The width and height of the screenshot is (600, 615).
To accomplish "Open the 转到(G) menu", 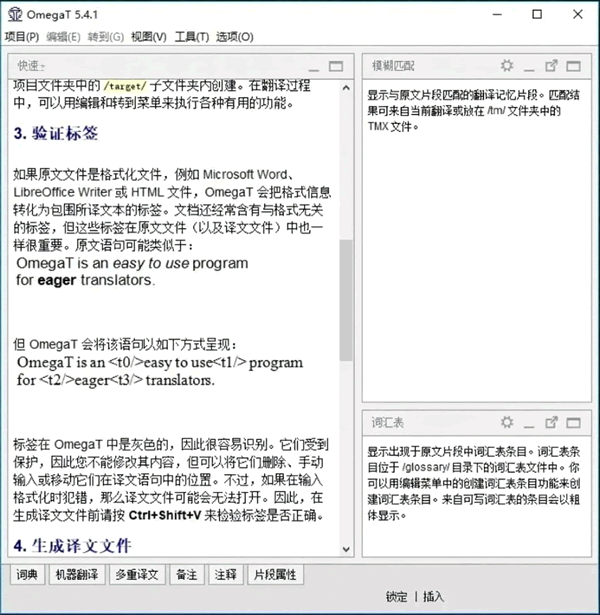I will click(x=106, y=37).
